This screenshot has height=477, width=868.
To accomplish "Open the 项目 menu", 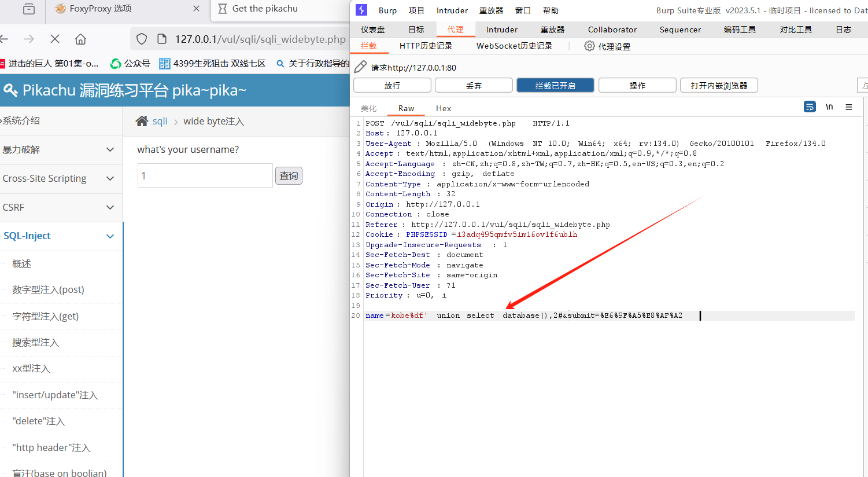I will (416, 10).
